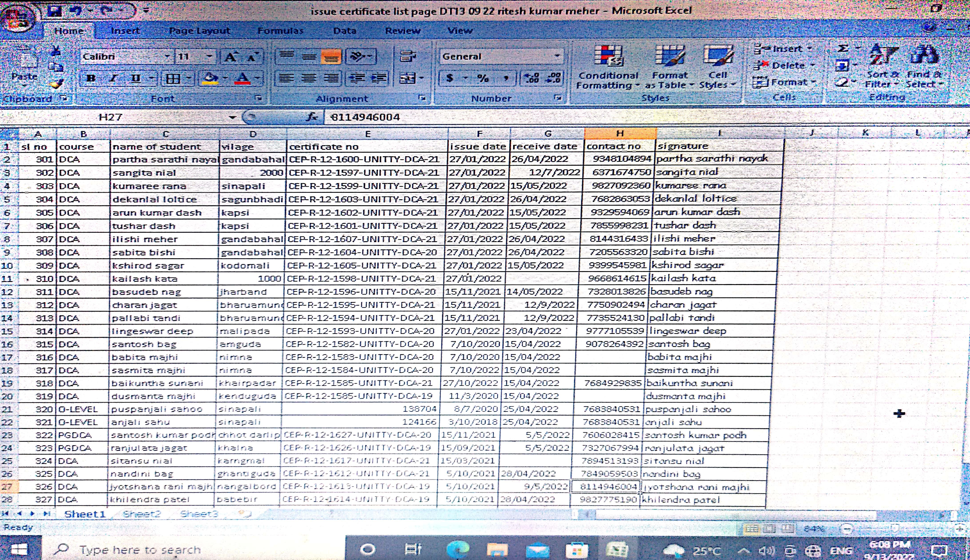Click the Insert Function fx icon
This screenshot has width=970, height=560.
[x=312, y=117]
